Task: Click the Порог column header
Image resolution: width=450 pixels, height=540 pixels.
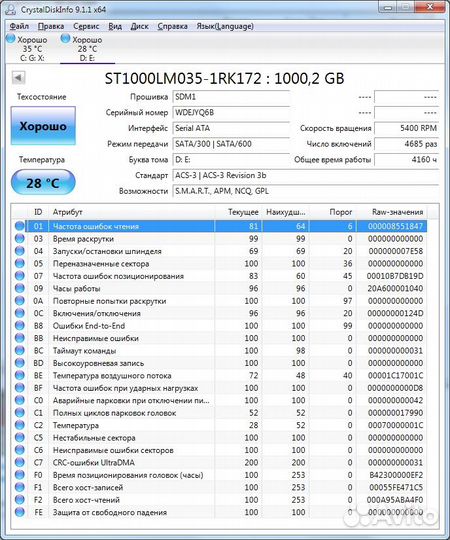Action: point(333,212)
